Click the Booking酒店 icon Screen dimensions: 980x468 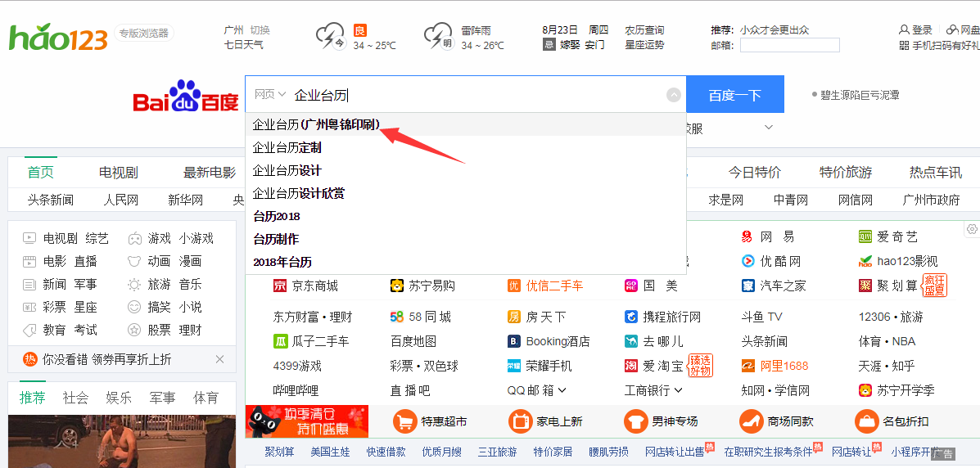pos(514,341)
